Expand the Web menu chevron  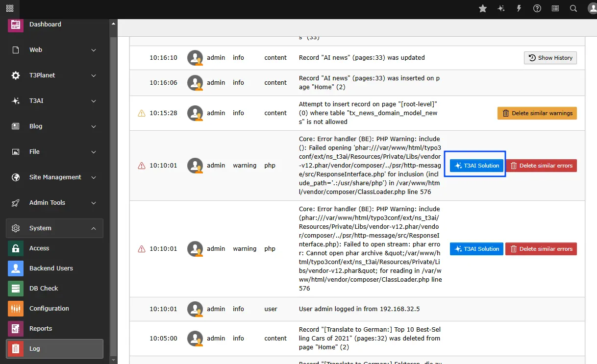(x=94, y=50)
